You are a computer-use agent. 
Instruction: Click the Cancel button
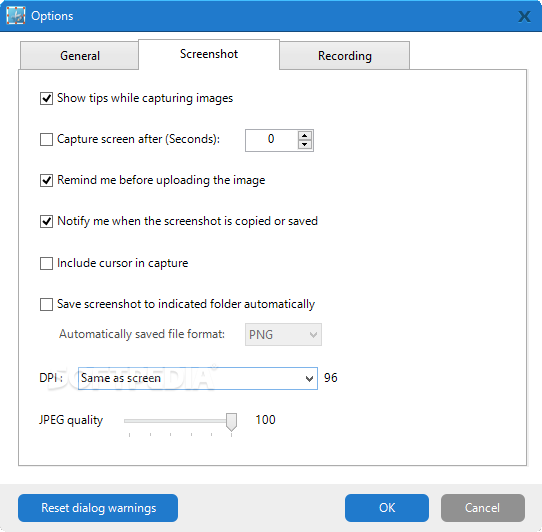coord(483,508)
